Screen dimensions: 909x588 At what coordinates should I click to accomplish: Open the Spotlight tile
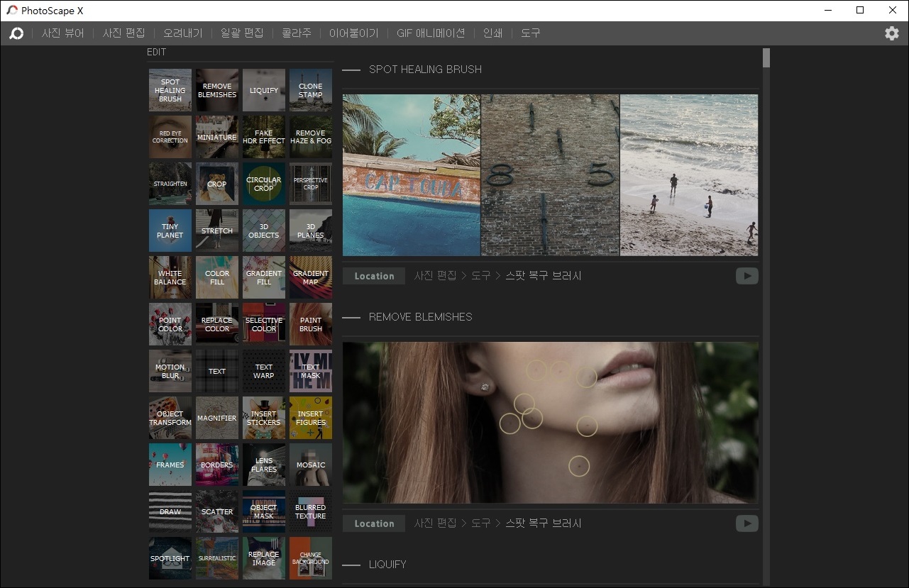(x=170, y=558)
